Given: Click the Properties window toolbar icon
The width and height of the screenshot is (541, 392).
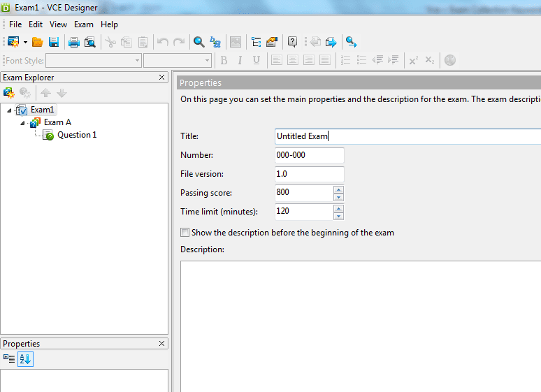Looking at the screenshot, I should point(272,42).
